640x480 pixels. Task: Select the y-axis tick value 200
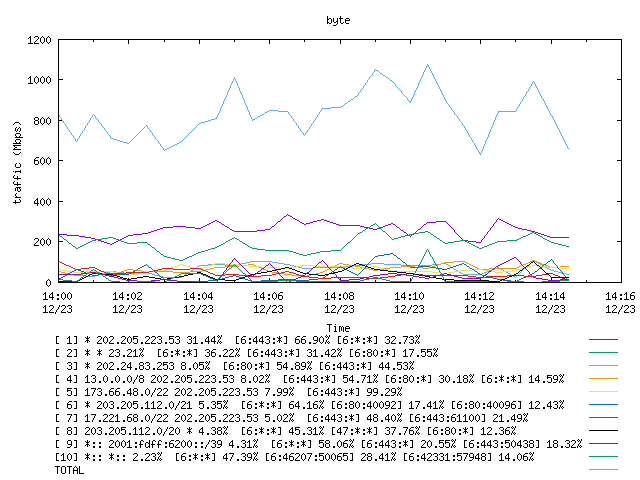pyautogui.click(x=42, y=242)
